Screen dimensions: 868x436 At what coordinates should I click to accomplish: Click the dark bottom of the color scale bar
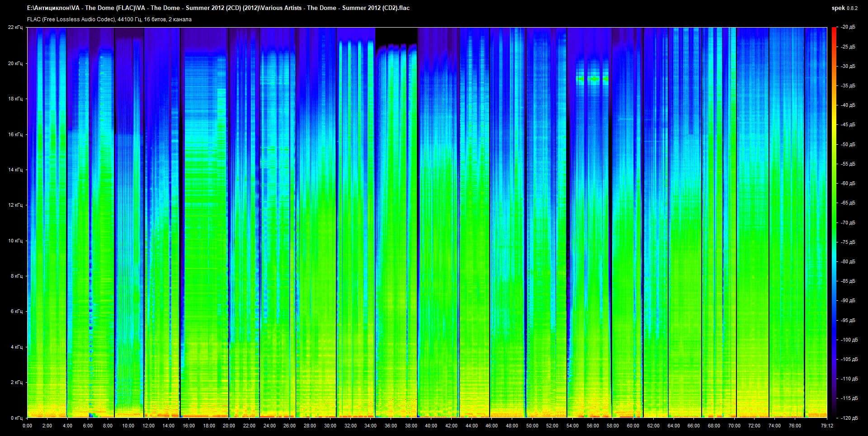point(834,414)
